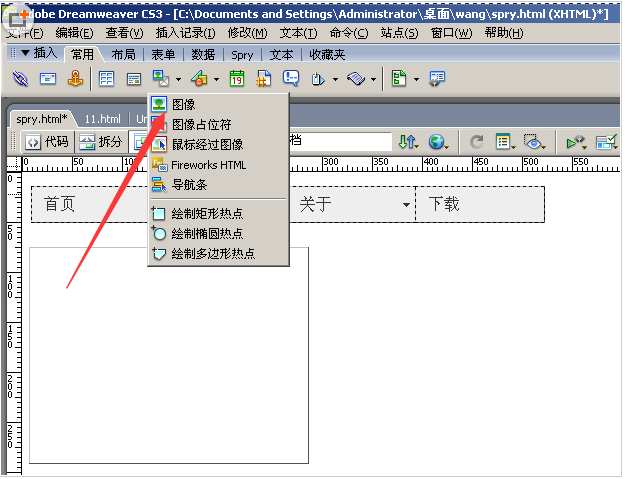Open the 帮助(H) menu
625x479 pixels.
pyautogui.click(x=504, y=33)
